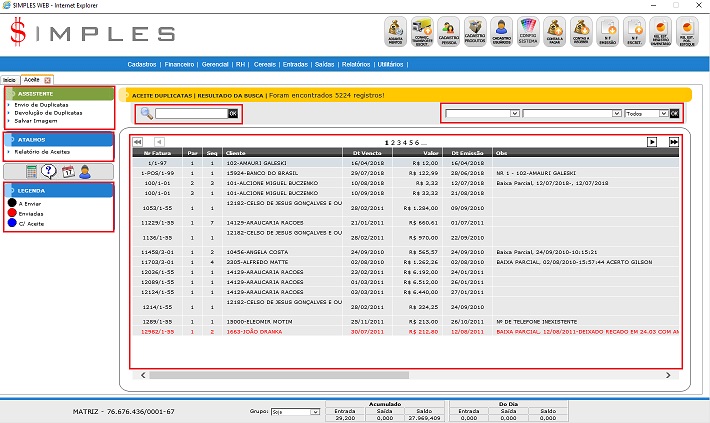This screenshot has height=423, width=710.
Task: Click the user avatar icon in sidebar
Action: click(x=85, y=171)
